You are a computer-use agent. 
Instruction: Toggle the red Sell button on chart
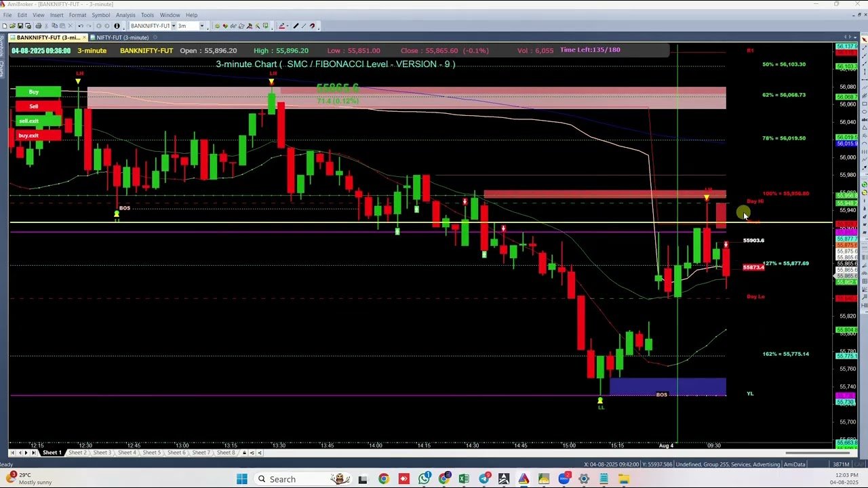pyautogui.click(x=34, y=106)
